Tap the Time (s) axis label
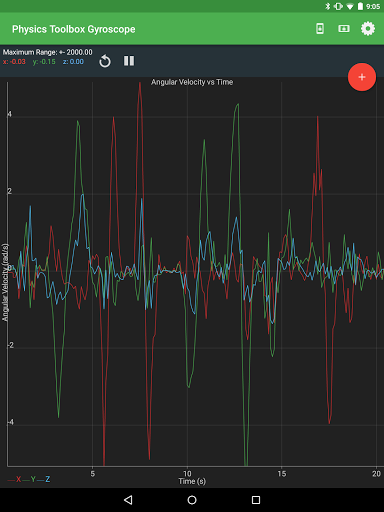This screenshot has height=512, width=384. (192, 481)
